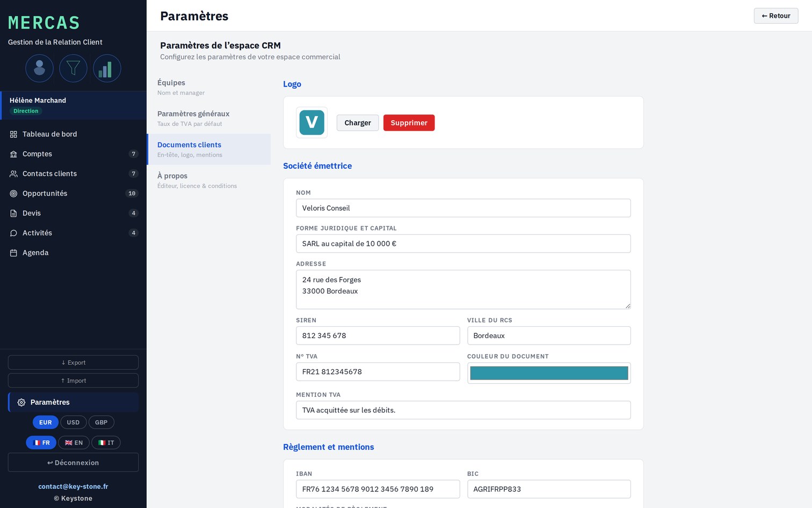This screenshot has height=508, width=812.
Task: Open the Couleur du document color picker
Action: point(549,373)
